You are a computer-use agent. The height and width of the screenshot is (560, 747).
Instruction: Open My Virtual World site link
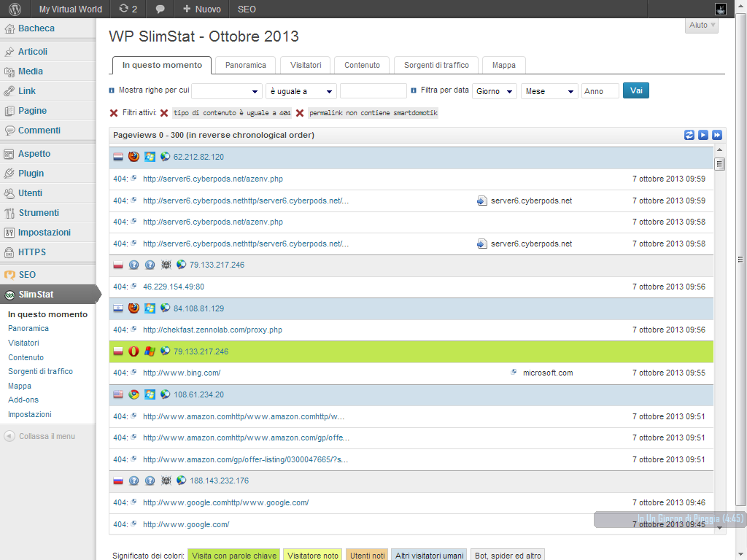(71, 9)
